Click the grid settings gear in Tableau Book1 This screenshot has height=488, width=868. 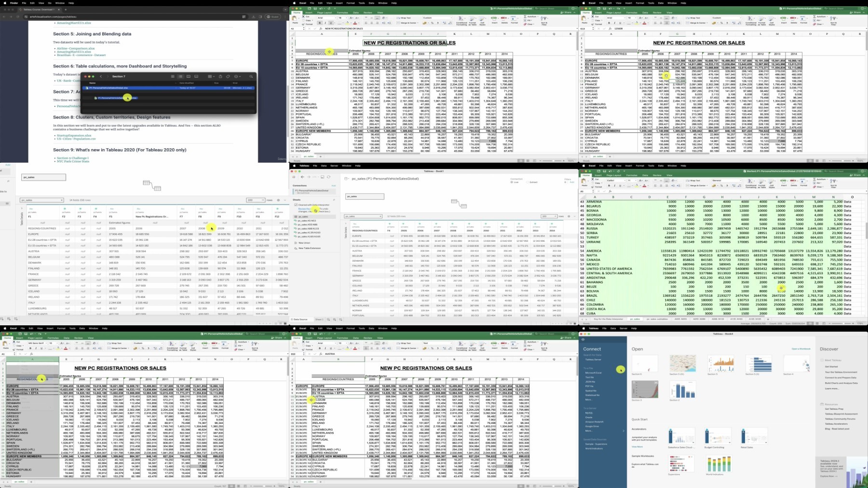[x=569, y=216]
